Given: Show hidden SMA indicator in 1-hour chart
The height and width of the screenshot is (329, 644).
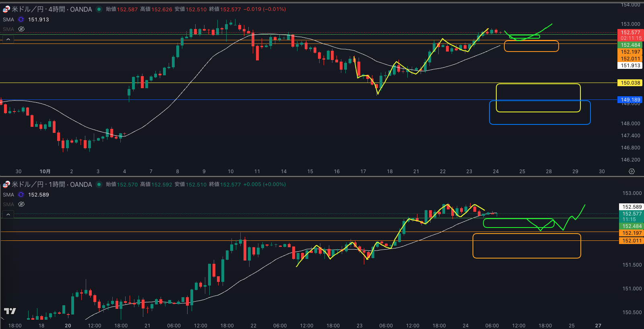Looking at the screenshot, I should 21,204.
